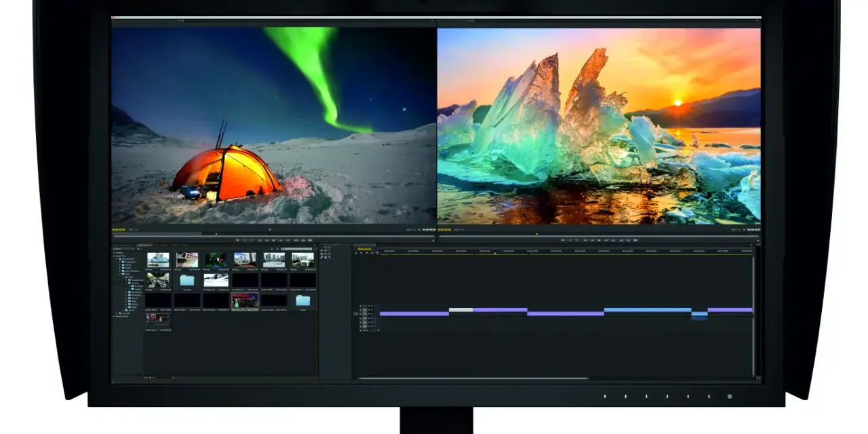Go to In point in Program monitor
The height and width of the screenshot is (434, 868).
coord(585,240)
